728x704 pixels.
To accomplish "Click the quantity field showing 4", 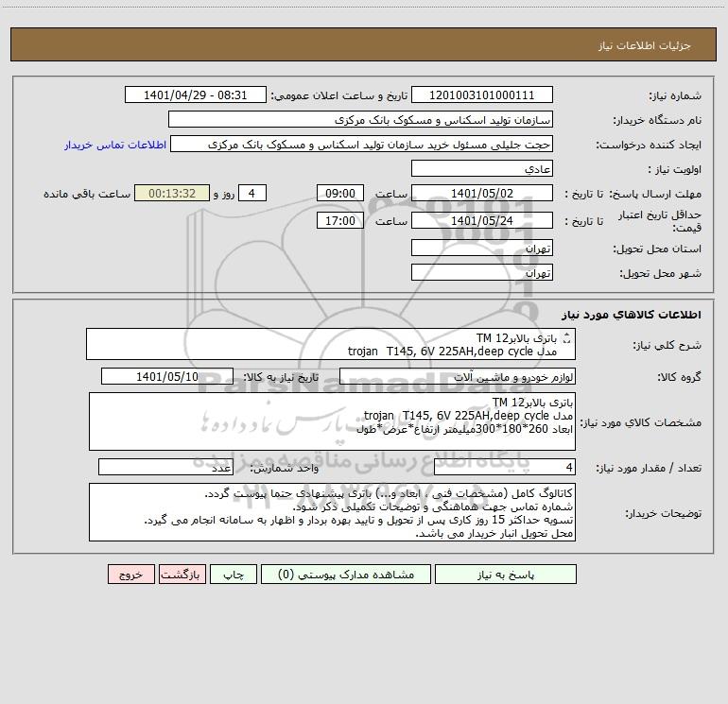I will click(x=505, y=468).
